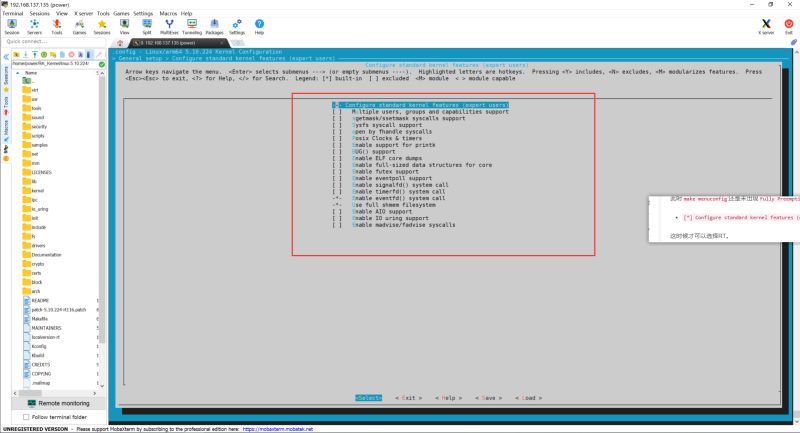This screenshot has height=433, width=800.
Task: Select the MAINTAINERS file
Action: point(42,328)
